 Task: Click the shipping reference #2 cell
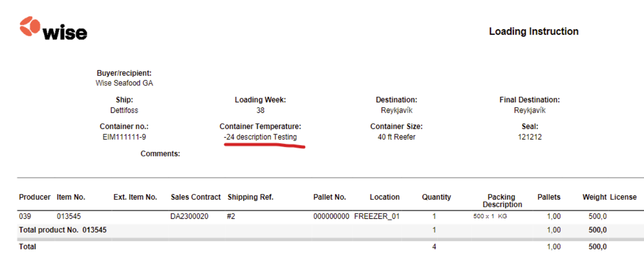pos(231,217)
